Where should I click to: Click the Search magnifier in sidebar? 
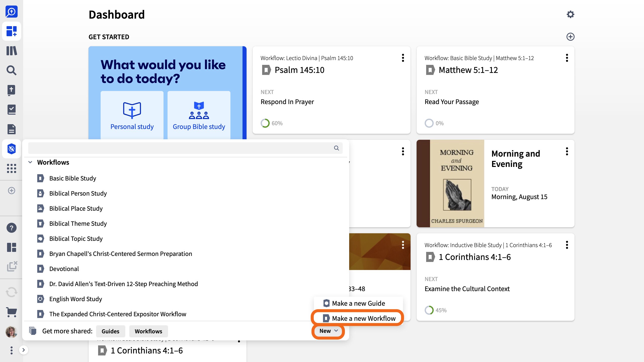(x=12, y=70)
